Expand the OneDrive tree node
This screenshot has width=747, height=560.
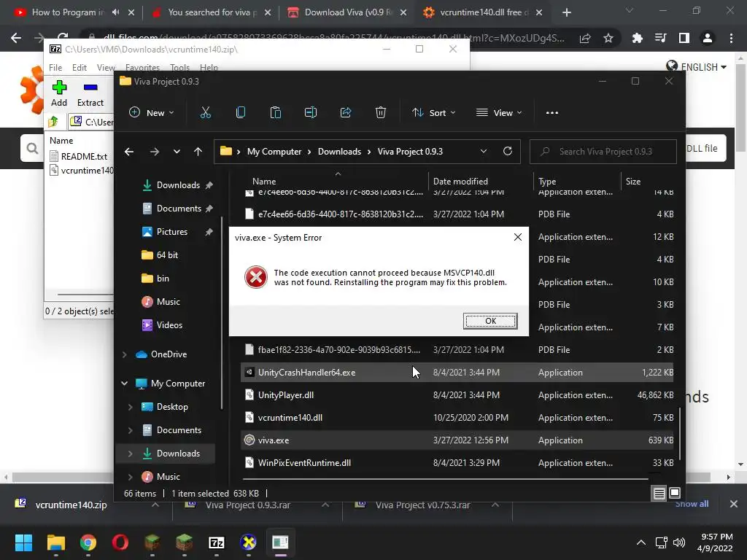coord(124,354)
